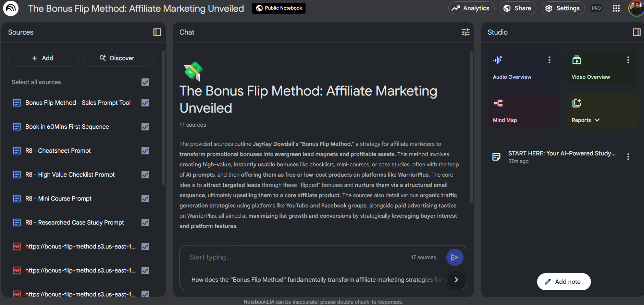Screen dimensions: 644x305
Task: Click the Start typing chat field
Action: click(x=295, y=257)
